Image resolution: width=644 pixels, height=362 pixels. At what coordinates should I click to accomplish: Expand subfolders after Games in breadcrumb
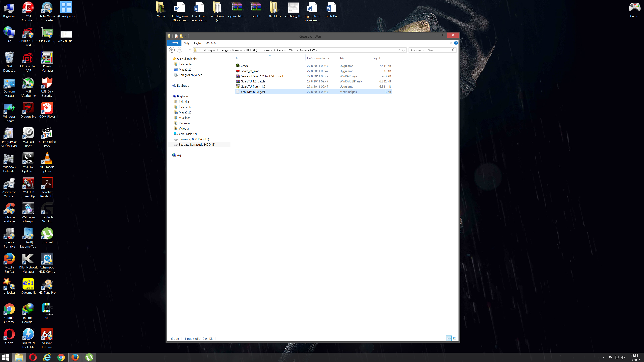click(x=275, y=50)
